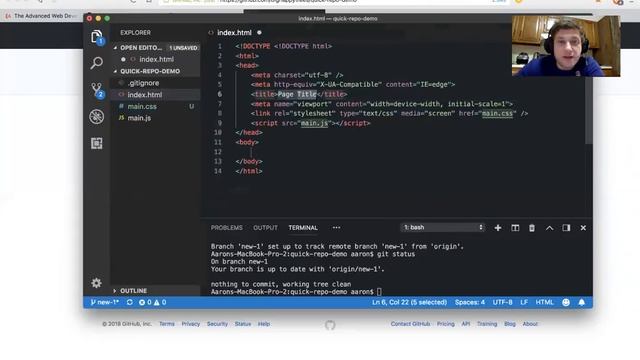Change encoding via UTF-8 status item
Screen dimensions: 640x360
502,302
